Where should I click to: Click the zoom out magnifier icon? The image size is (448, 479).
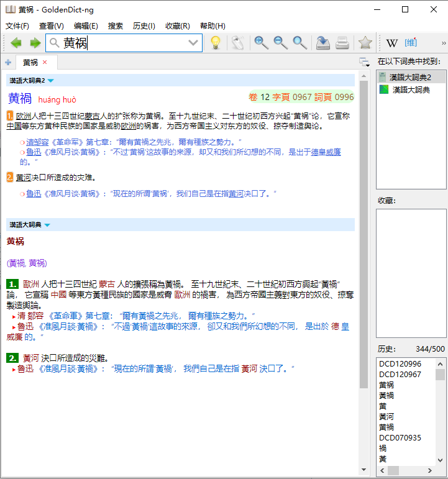(281, 43)
